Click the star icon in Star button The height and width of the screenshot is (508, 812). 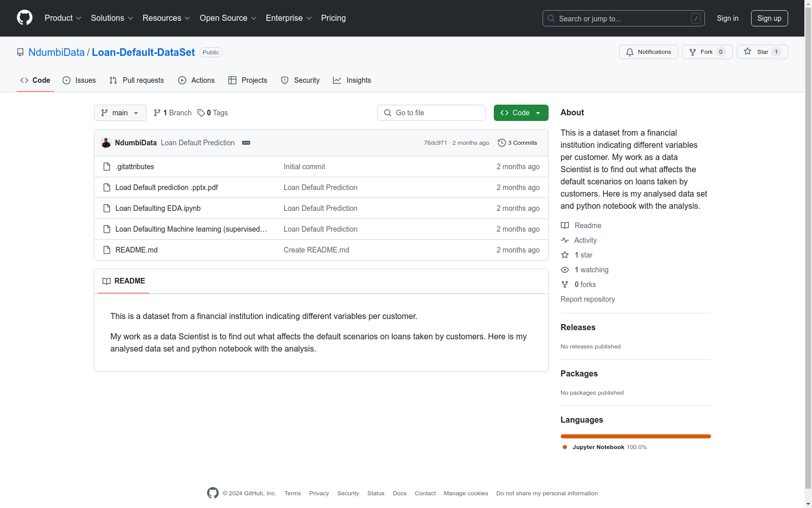748,51
